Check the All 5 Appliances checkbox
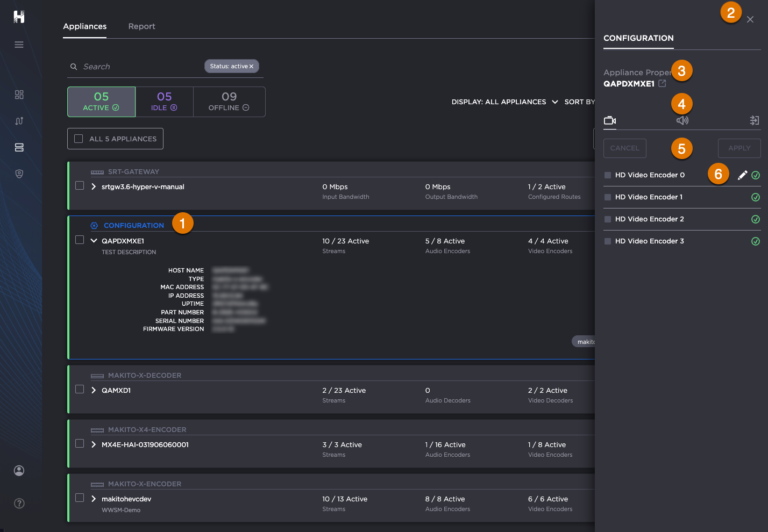The image size is (768, 532). point(79,139)
